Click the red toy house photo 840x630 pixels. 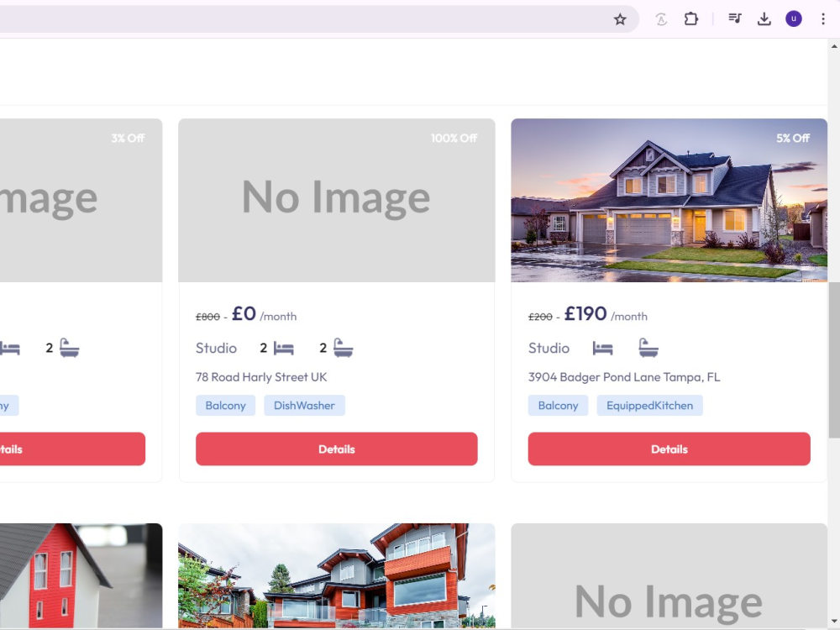81,575
